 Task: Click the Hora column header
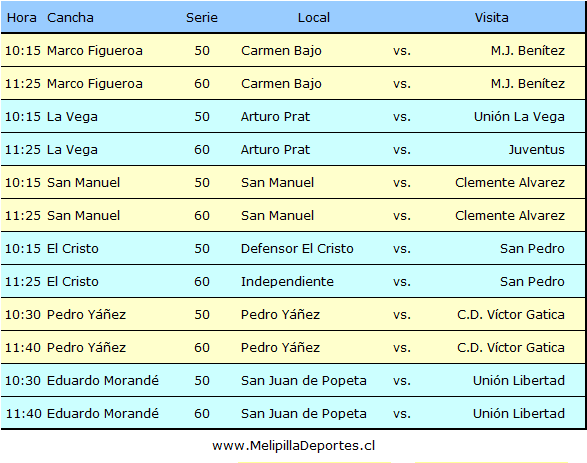click(x=22, y=18)
